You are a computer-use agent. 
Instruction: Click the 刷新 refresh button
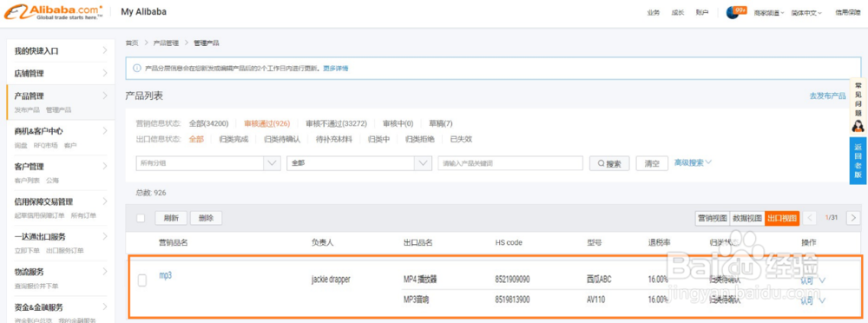click(171, 218)
